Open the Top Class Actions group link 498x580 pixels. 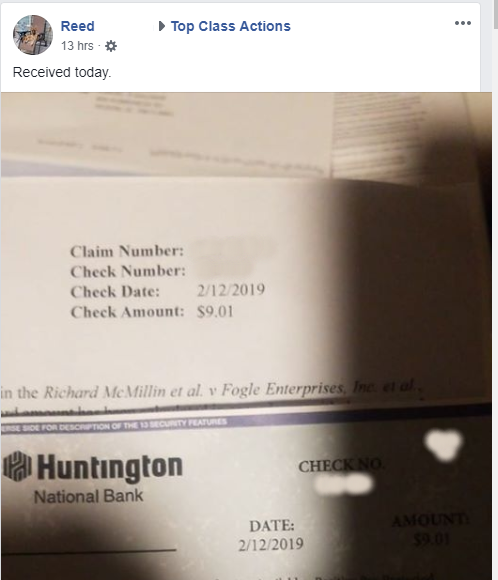(x=231, y=26)
